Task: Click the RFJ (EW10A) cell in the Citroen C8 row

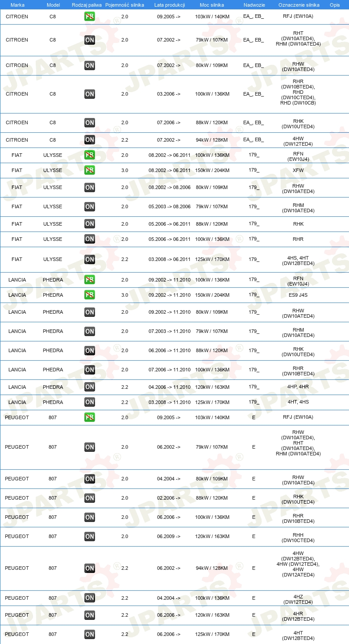Action: [x=298, y=16]
